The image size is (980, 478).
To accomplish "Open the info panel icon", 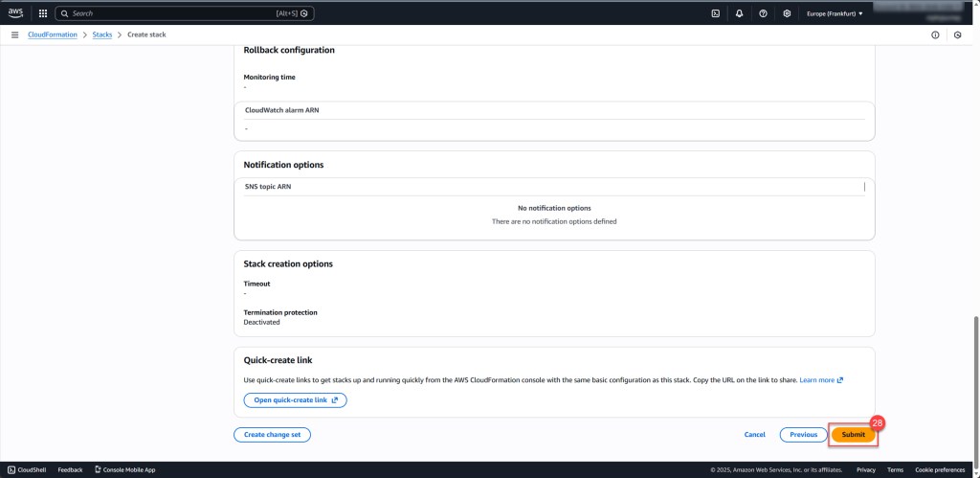I will [x=935, y=34].
